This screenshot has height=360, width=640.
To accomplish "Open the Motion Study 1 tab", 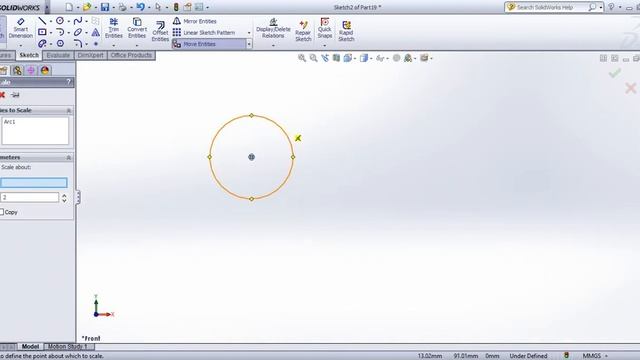I will [68, 346].
